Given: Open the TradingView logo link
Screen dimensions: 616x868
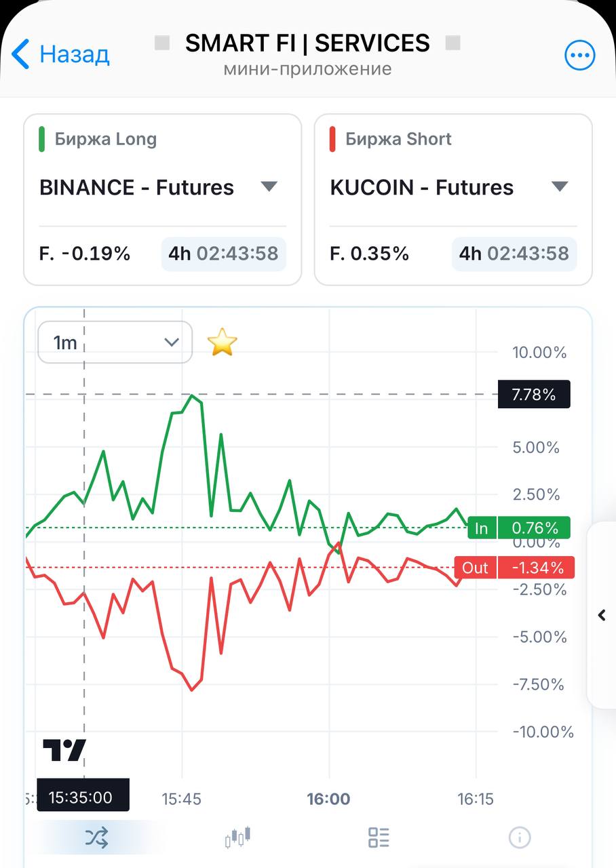Looking at the screenshot, I should (64, 750).
